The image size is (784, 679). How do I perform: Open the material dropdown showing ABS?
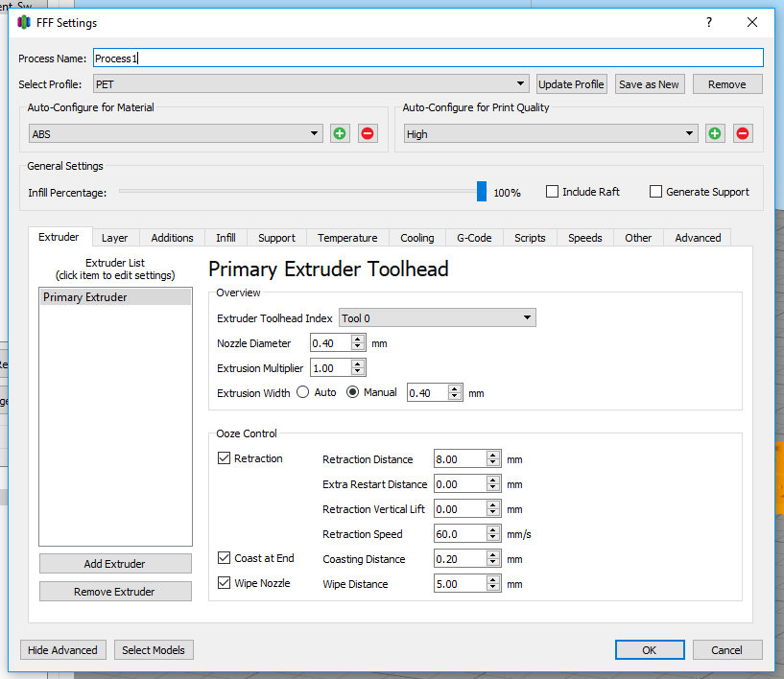(176, 133)
